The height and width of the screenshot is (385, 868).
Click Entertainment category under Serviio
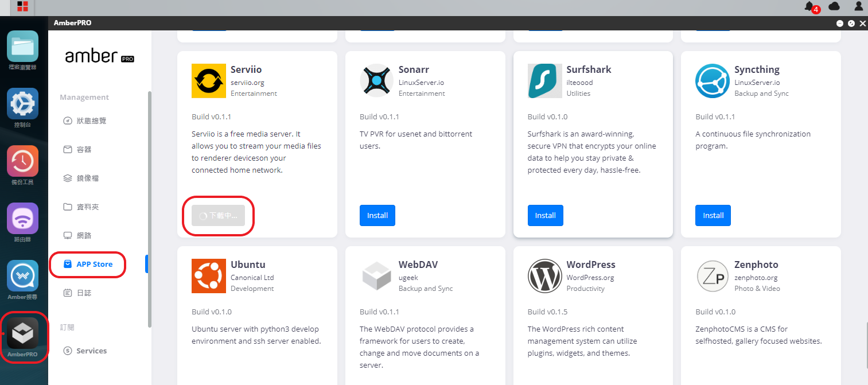[x=254, y=93]
